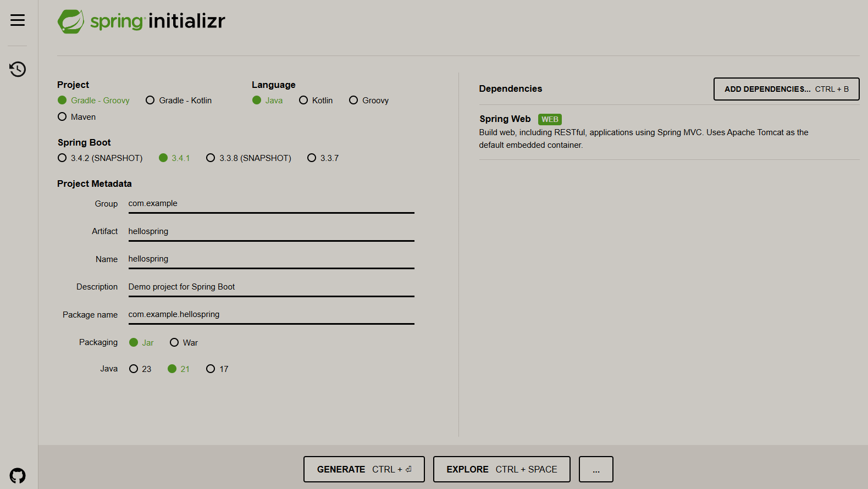Pick War packaging
This screenshot has width=868, height=489.
point(184,343)
